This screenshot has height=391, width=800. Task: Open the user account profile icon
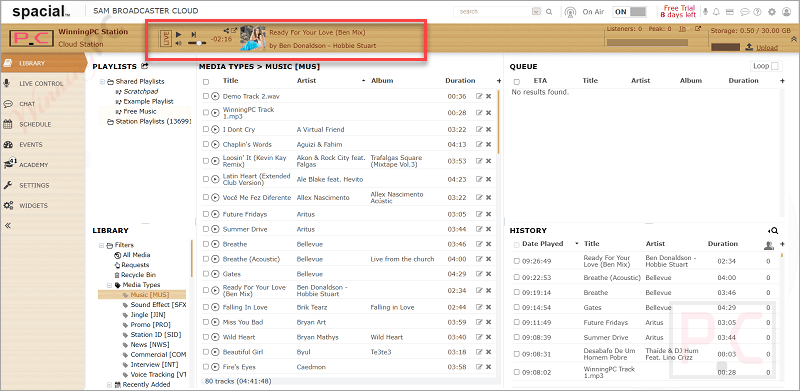pos(787,12)
